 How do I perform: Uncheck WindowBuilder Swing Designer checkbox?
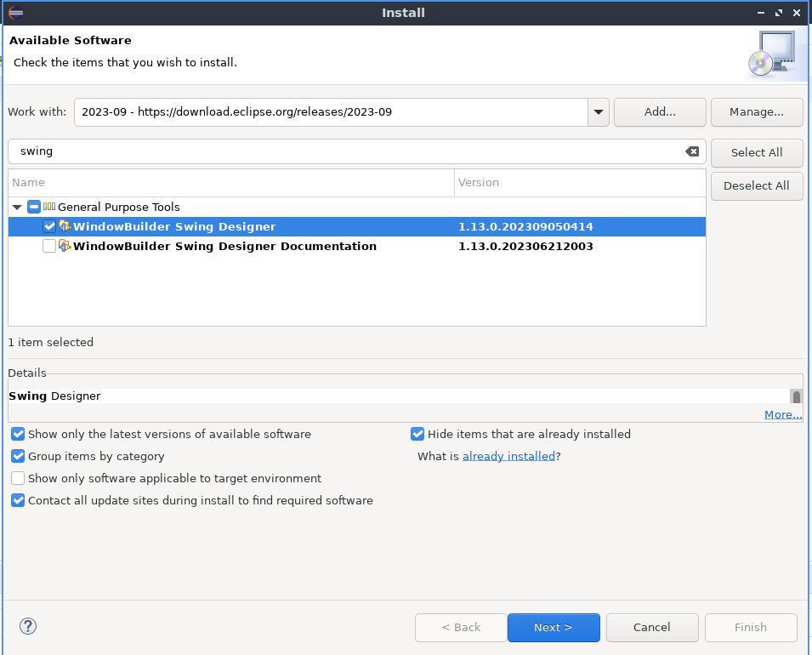point(49,226)
